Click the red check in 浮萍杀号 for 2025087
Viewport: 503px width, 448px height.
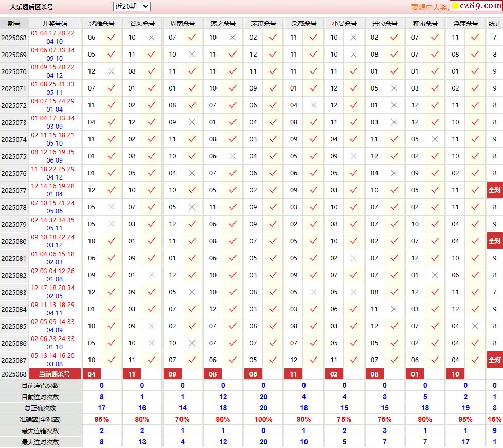click(x=475, y=360)
